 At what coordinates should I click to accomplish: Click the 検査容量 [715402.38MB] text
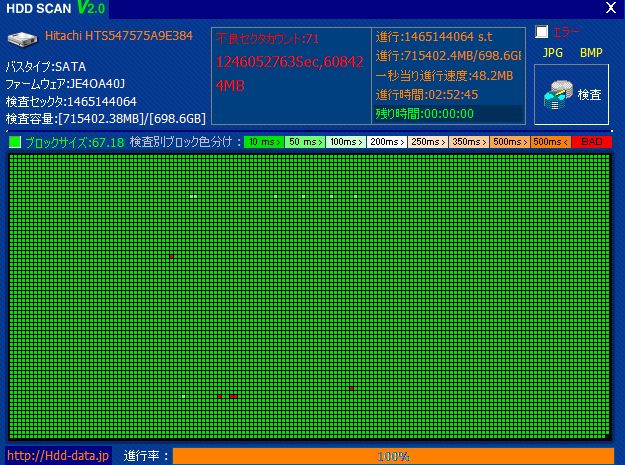click(x=106, y=119)
